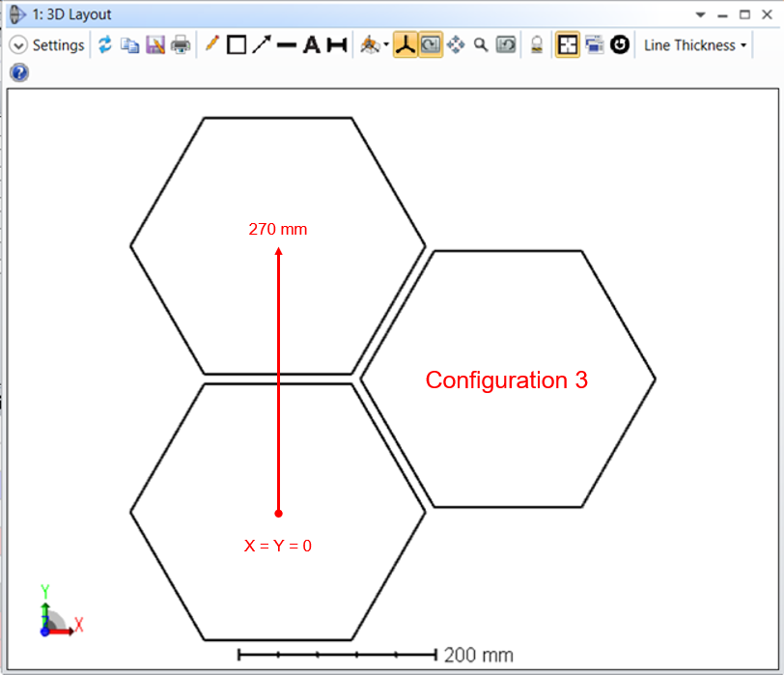The width and height of the screenshot is (784, 675).
Task: Open camera view dropdown arrow
Action: (386, 45)
